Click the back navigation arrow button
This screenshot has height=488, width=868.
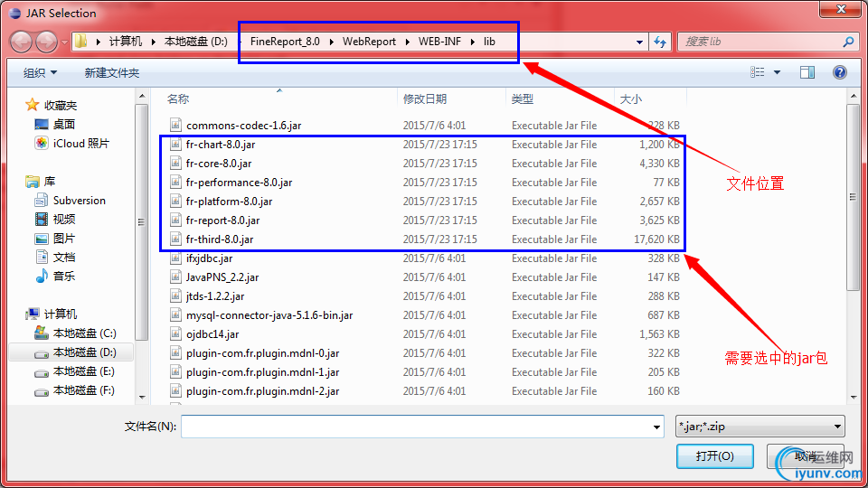tap(22, 42)
